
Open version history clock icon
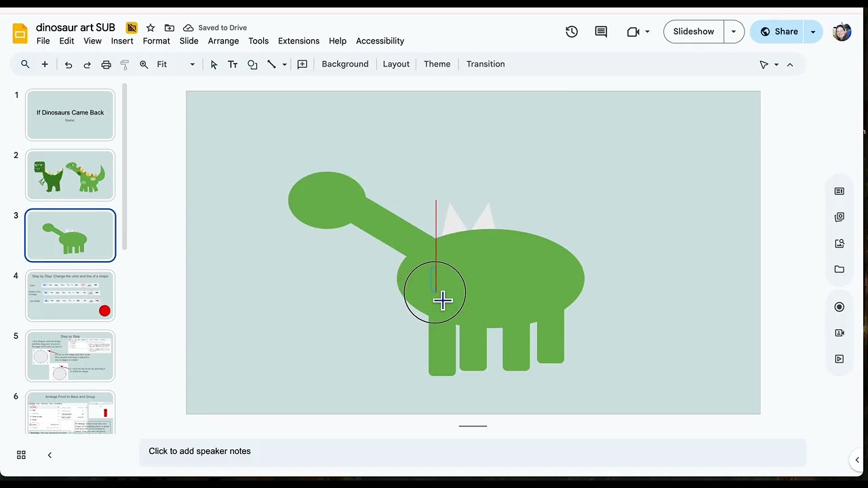572,31
